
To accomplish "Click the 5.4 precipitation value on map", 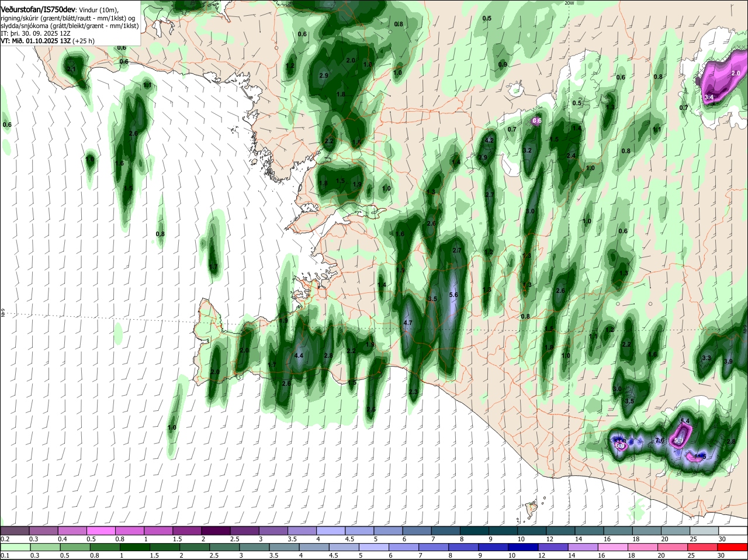I will (686, 421).
